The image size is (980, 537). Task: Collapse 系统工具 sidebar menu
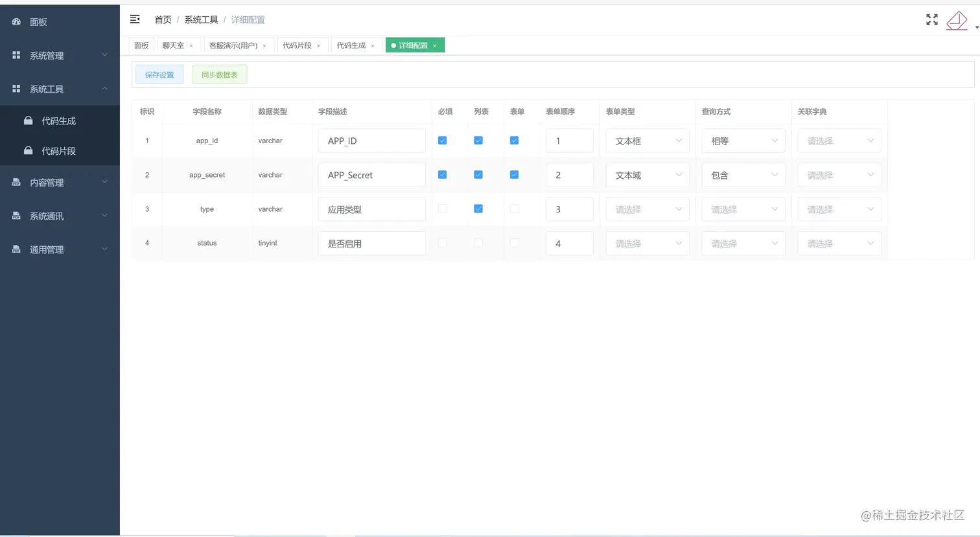(60, 89)
